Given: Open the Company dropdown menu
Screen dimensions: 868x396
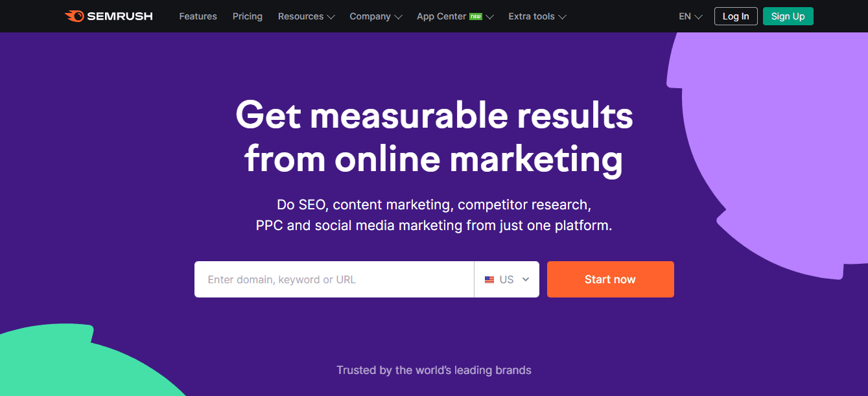Looking at the screenshot, I should coord(375,16).
